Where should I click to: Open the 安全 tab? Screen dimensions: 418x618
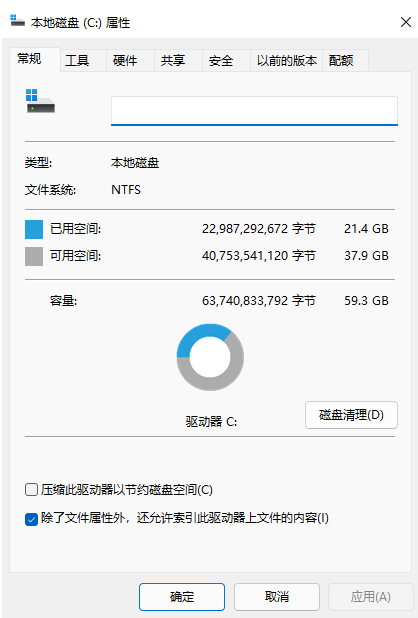pyautogui.click(x=227, y=60)
